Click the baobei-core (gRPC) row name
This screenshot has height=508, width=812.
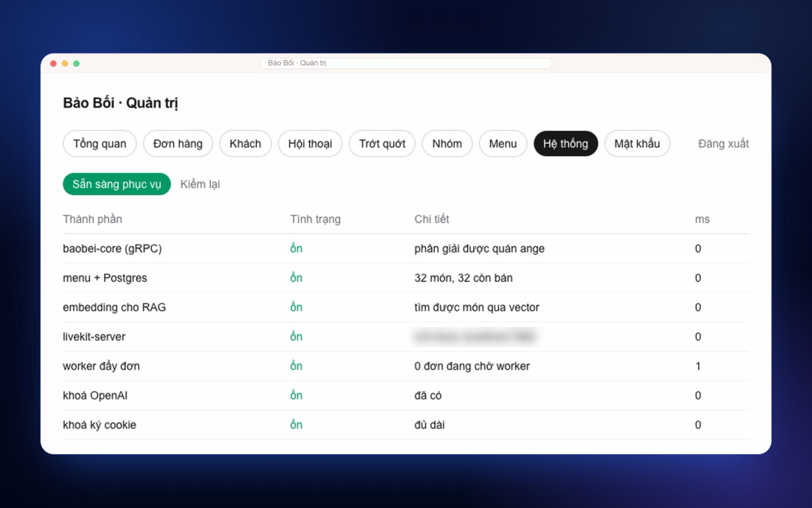112,249
